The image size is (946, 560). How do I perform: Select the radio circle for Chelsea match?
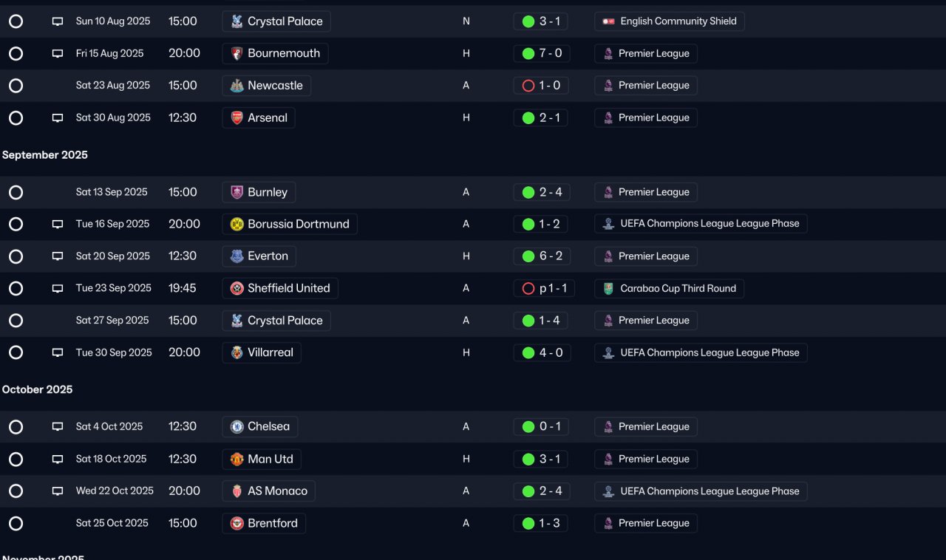coord(16,427)
